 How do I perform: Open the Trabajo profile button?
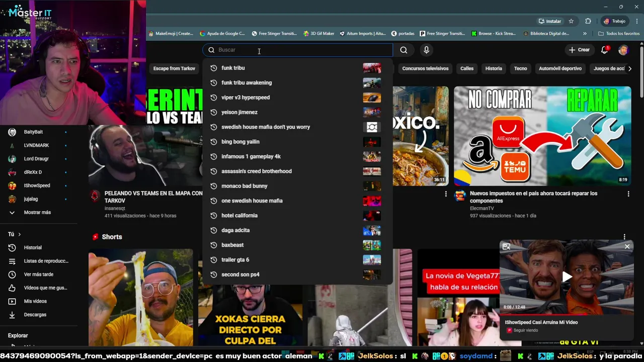point(615,21)
